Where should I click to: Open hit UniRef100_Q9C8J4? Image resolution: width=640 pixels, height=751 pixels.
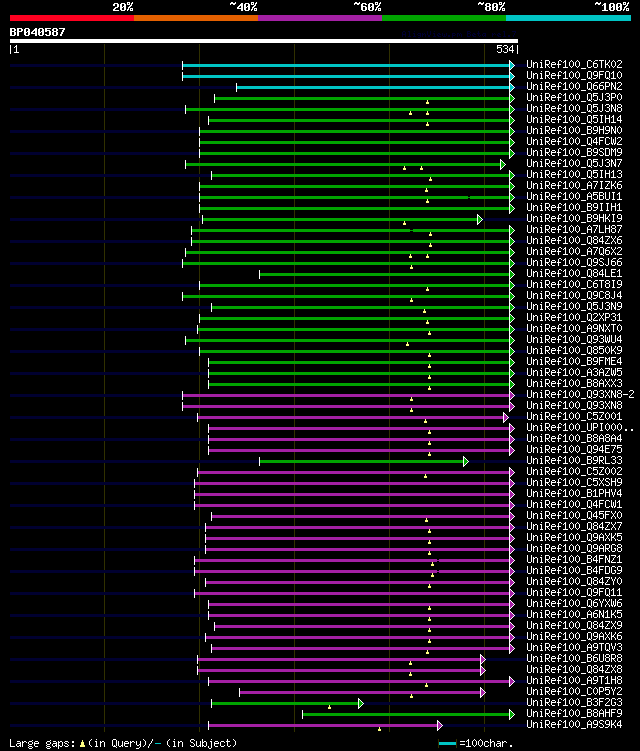(x=574, y=296)
